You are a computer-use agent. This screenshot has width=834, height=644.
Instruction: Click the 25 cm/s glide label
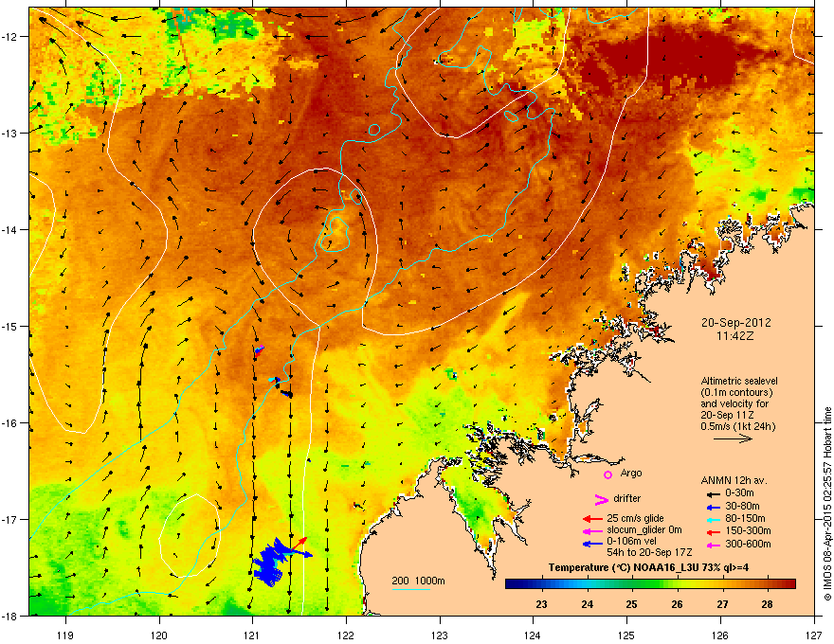coord(637,519)
